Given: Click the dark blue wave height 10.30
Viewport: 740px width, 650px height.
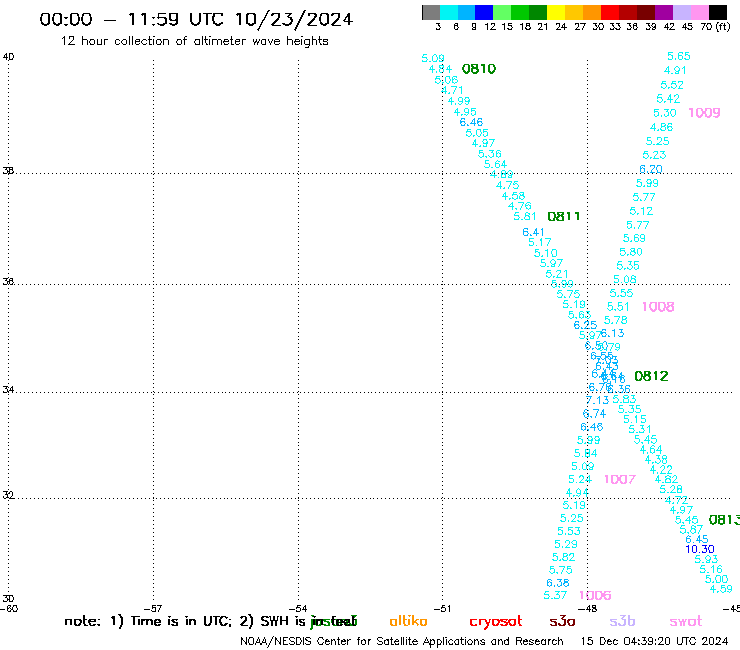Looking at the screenshot, I should click(x=700, y=549).
